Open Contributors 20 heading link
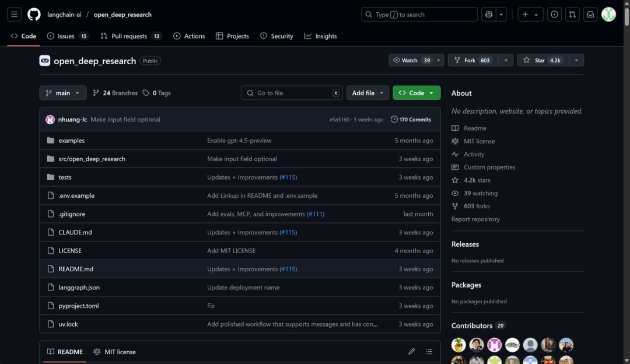This screenshot has height=364, width=630. 478,325
